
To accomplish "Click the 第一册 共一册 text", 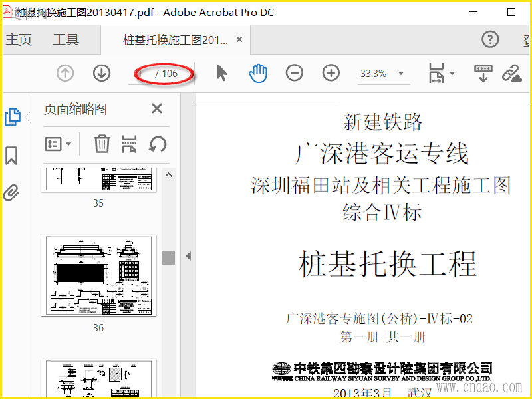I will pos(383,337).
